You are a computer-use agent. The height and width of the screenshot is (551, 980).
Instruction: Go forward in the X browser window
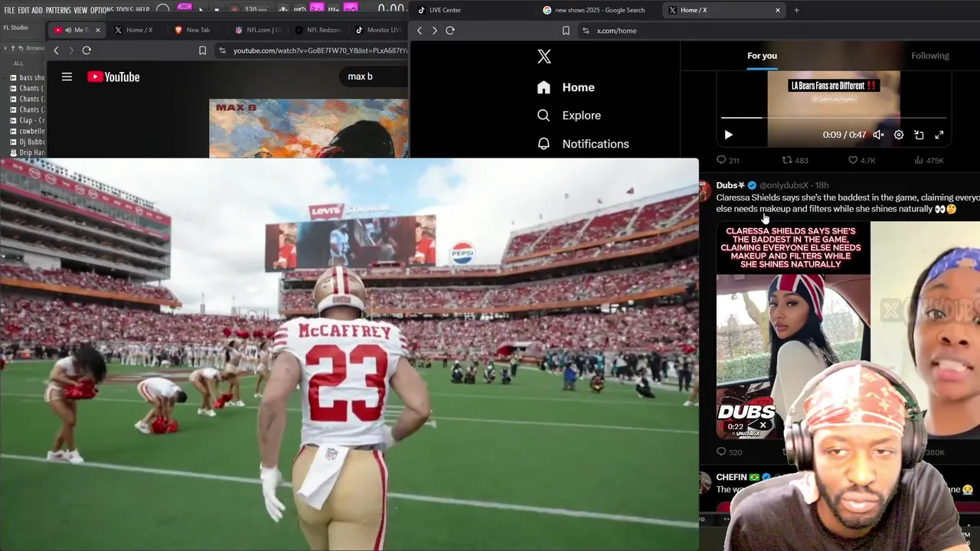point(434,31)
